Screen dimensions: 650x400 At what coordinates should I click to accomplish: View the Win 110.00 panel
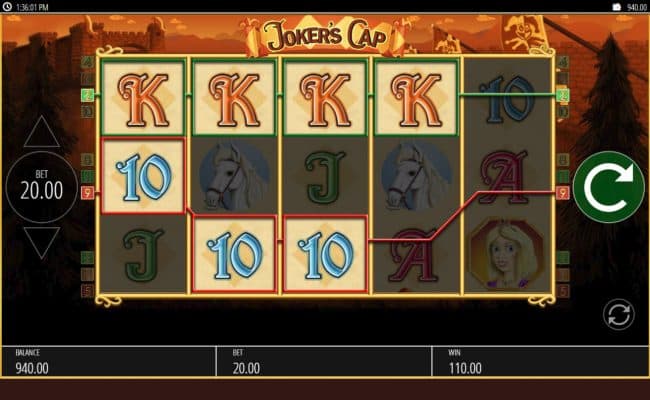point(540,361)
